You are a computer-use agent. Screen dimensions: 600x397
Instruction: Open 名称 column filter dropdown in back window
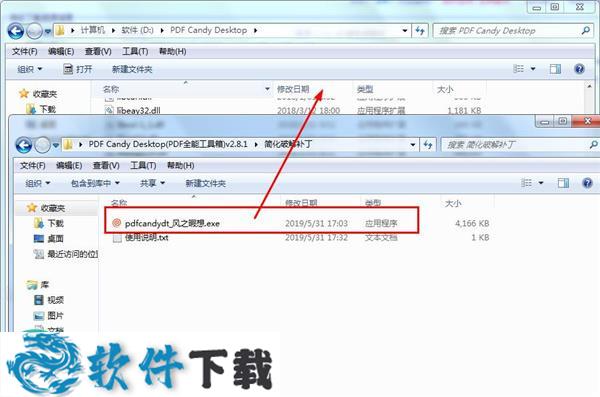point(267,89)
